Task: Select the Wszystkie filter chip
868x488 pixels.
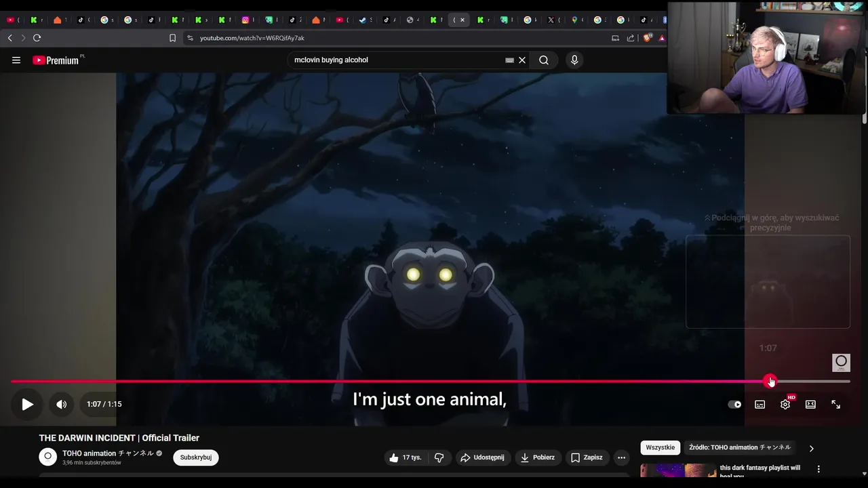Action: [x=660, y=447]
